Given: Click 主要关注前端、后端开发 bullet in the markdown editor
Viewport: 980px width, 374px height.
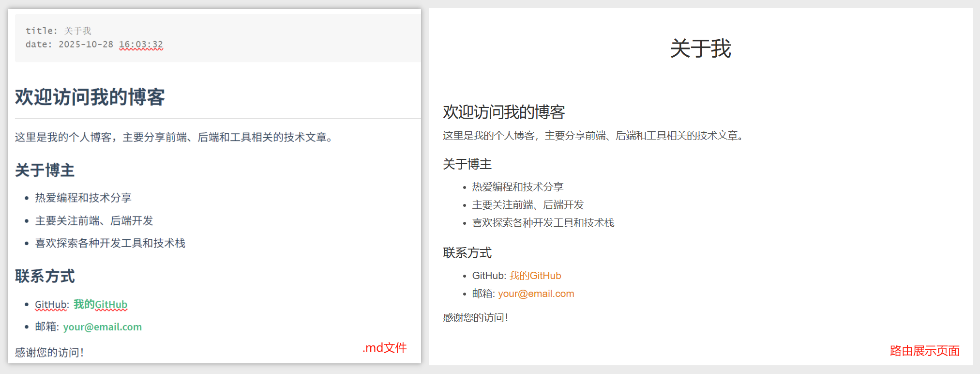Looking at the screenshot, I should [x=94, y=221].
